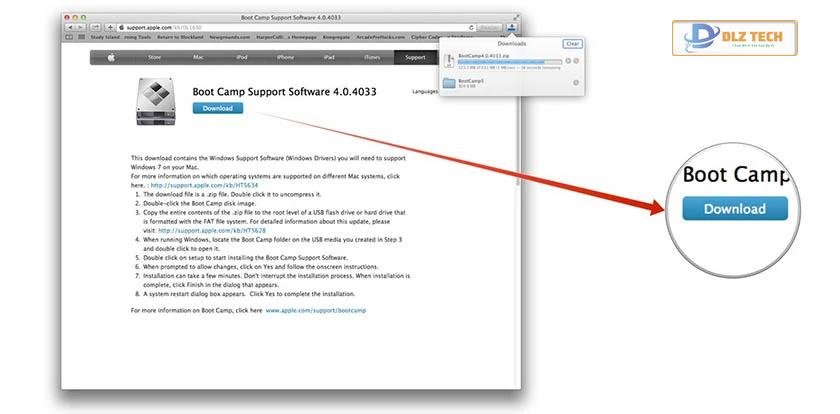Open the Store tab in Apple navigation
The height and width of the screenshot is (414, 840).
point(154,57)
